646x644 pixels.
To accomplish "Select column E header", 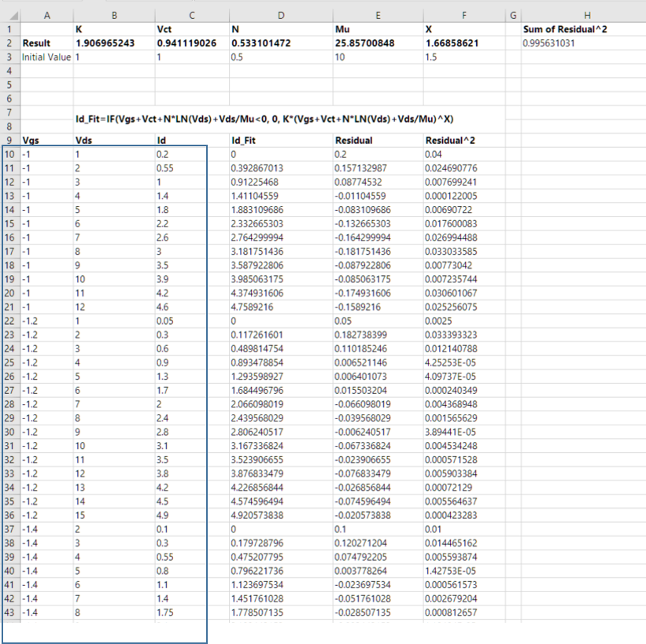I will (378, 16).
